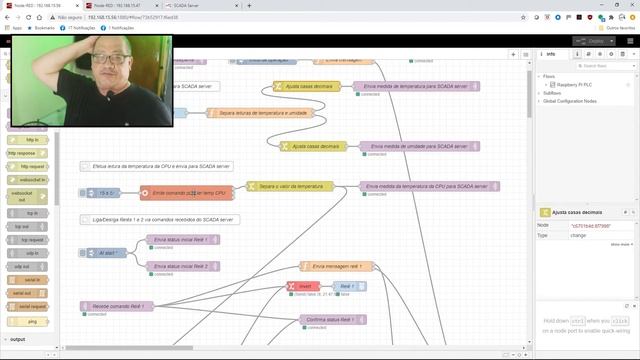640x360 pixels.
Task: Toggle the Relé 1 debug node button
Action: 362,287
